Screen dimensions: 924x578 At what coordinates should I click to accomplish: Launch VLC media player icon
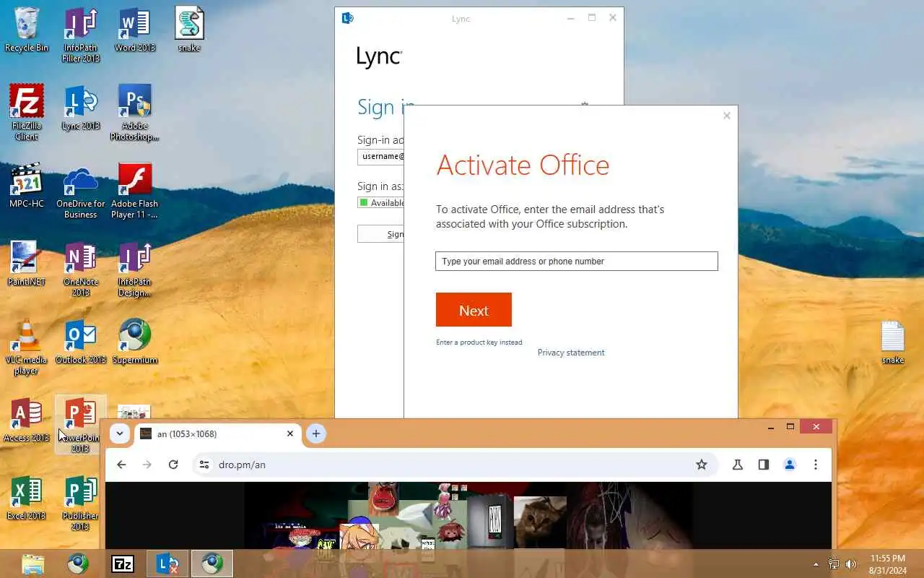(x=27, y=348)
